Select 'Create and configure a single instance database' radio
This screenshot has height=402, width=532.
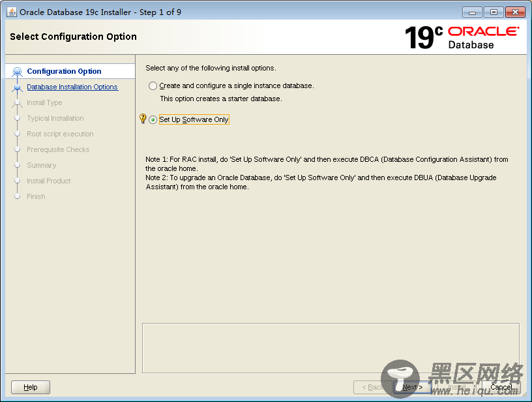click(x=153, y=85)
